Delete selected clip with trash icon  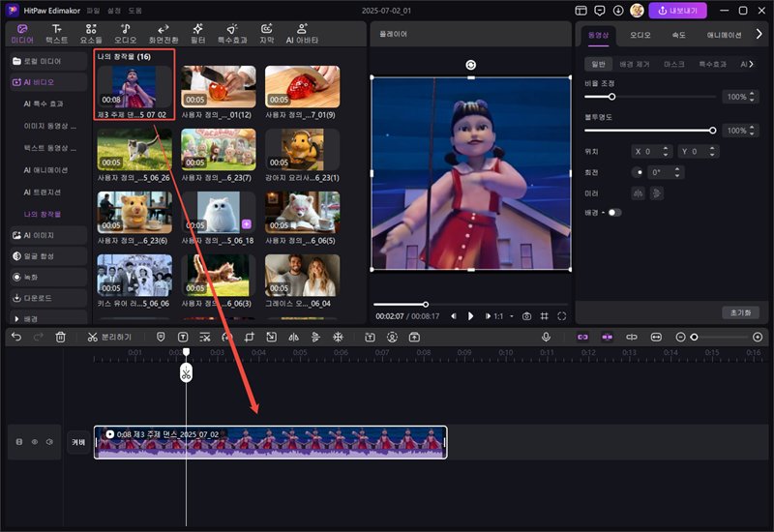pos(60,337)
